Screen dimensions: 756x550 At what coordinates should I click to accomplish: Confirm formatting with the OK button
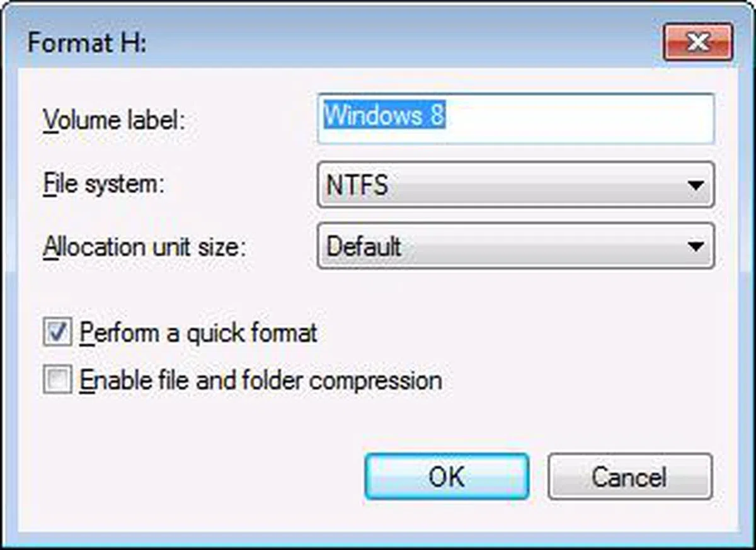click(x=447, y=476)
